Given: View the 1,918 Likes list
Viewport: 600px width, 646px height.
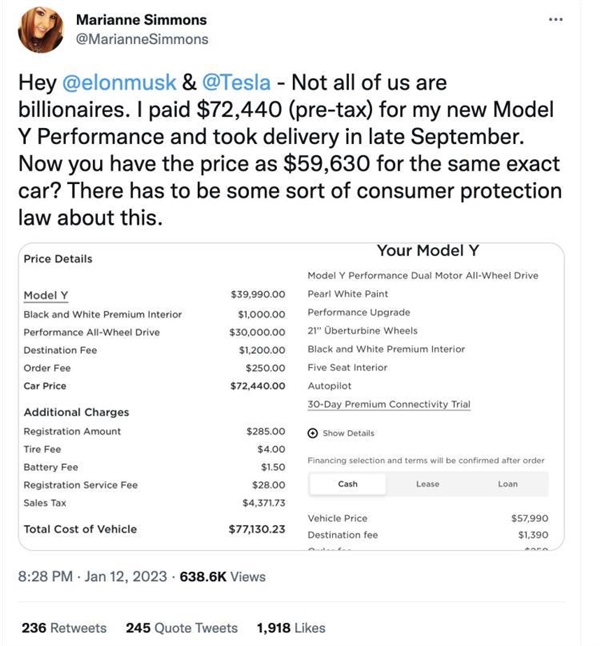Looking at the screenshot, I should pyautogui.click(x=291, y=628).
